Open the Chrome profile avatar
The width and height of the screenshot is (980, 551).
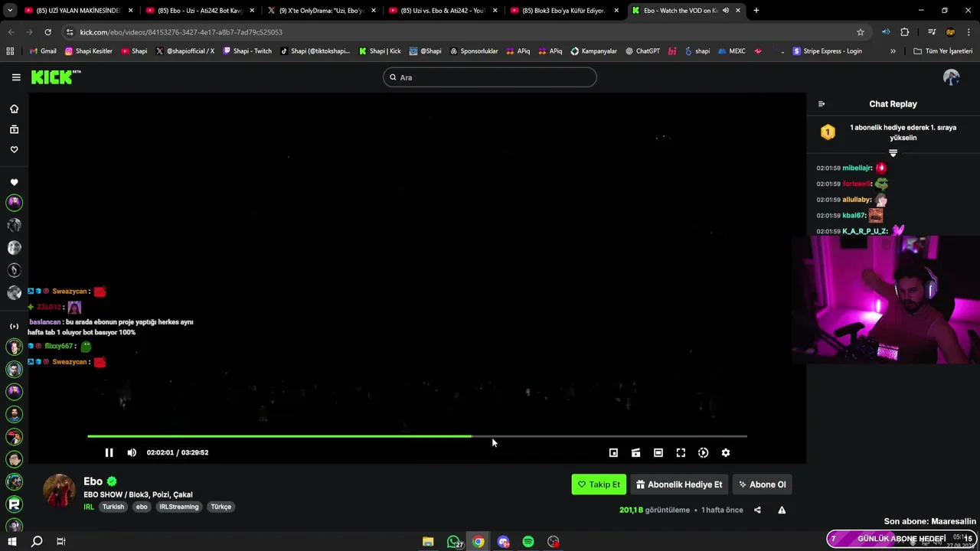click(950, 32)
